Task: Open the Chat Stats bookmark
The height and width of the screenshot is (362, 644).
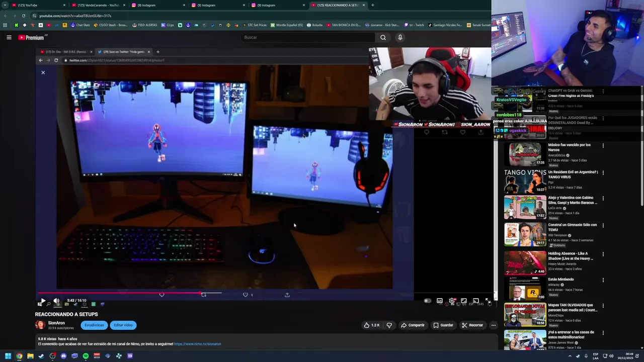Action: [x=80, y=25]
